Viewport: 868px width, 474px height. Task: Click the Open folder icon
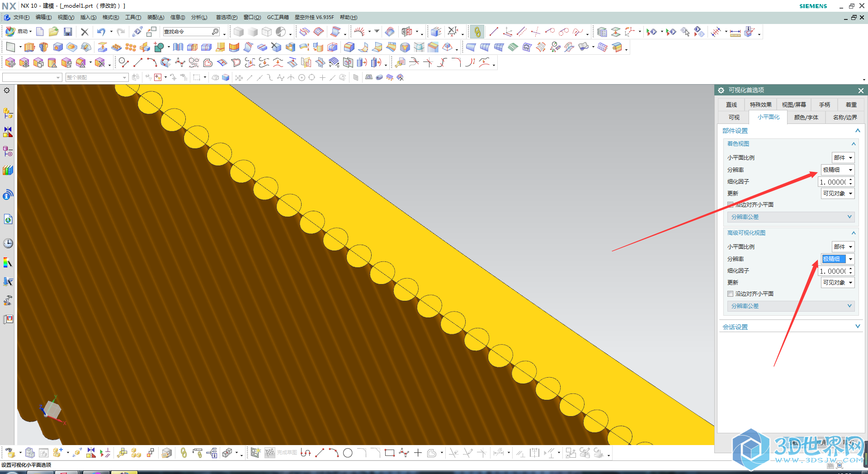pos(53,32)
